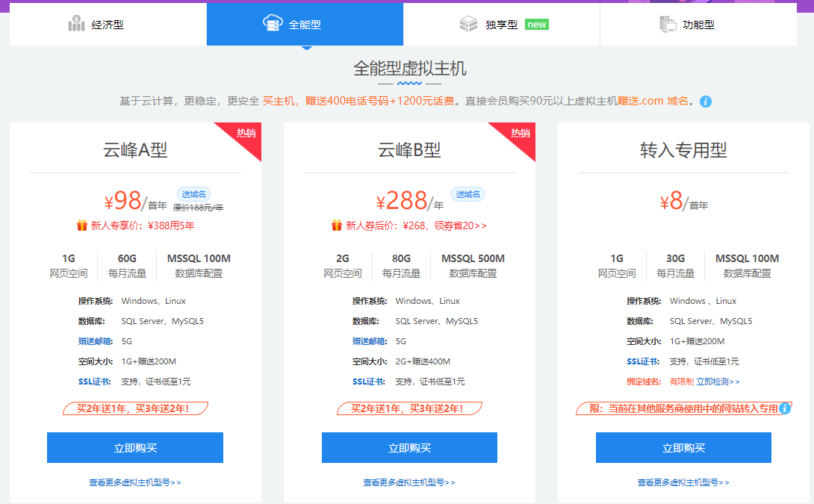Click 立即购买 under 云峰B型

pyautogui.click(x=409, y=447)
